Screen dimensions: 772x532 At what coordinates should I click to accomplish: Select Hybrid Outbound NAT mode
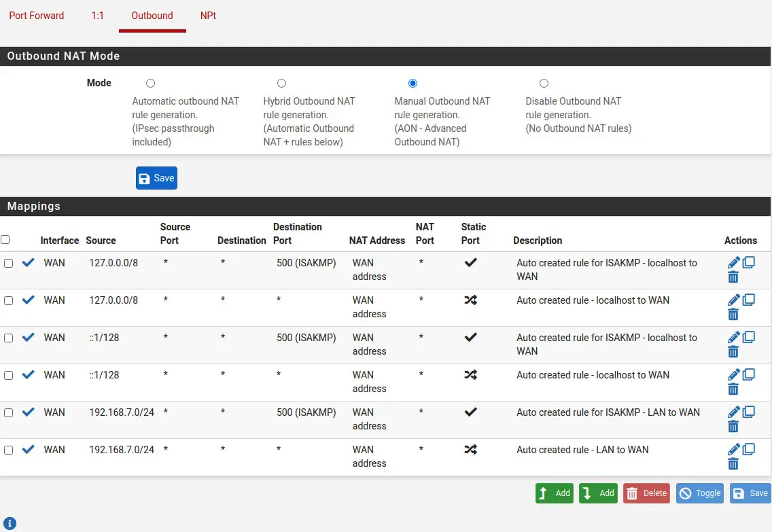coord(281,83)
